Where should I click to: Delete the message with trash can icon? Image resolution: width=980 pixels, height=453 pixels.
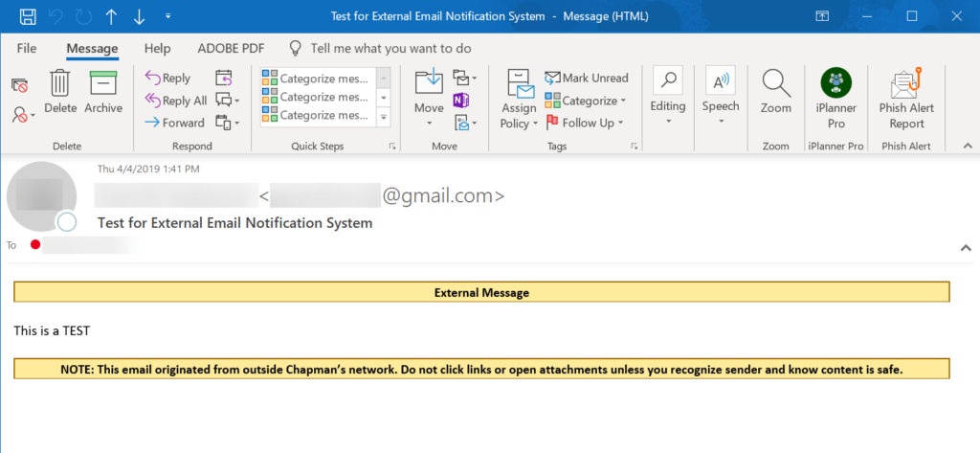click(60, 92)
